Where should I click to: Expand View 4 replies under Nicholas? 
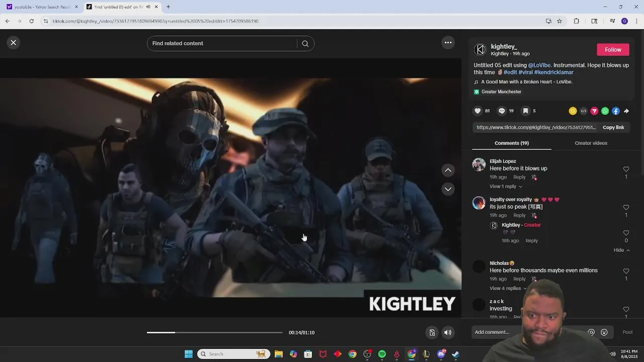pyautogui.click(x=508, y=289)
